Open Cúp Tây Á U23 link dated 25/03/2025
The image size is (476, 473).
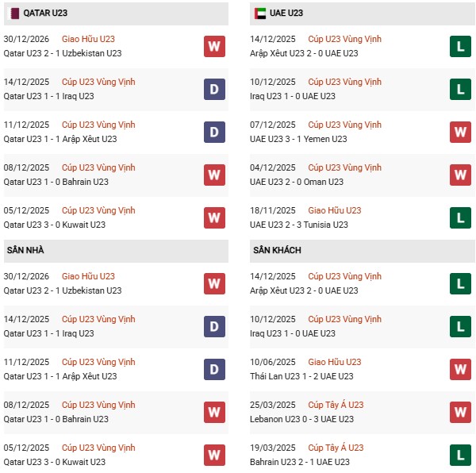[336, 405]
